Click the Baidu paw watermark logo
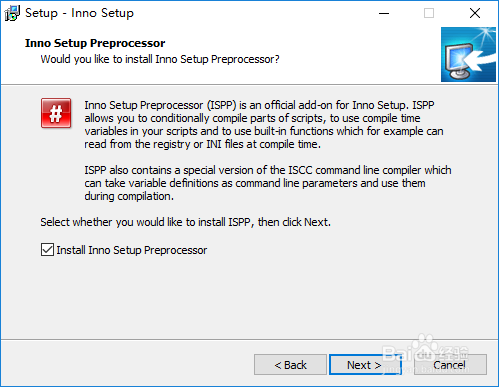This screenshot has width=499, height=387. click(x=424, y=349)
